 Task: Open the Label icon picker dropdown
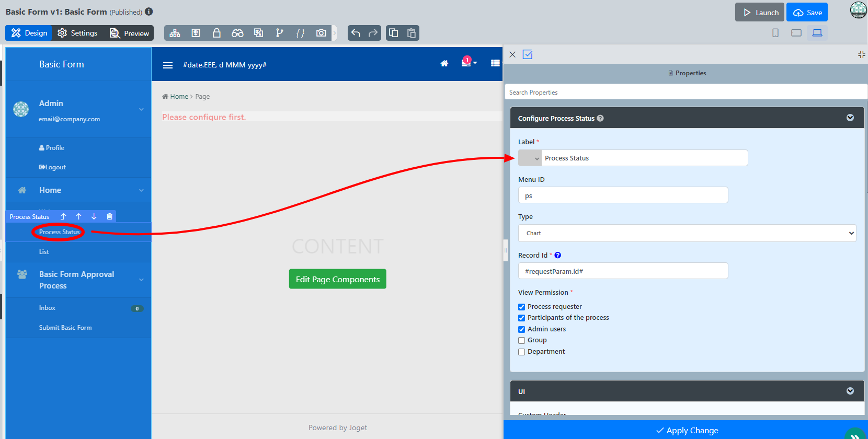tap(530, 158)
